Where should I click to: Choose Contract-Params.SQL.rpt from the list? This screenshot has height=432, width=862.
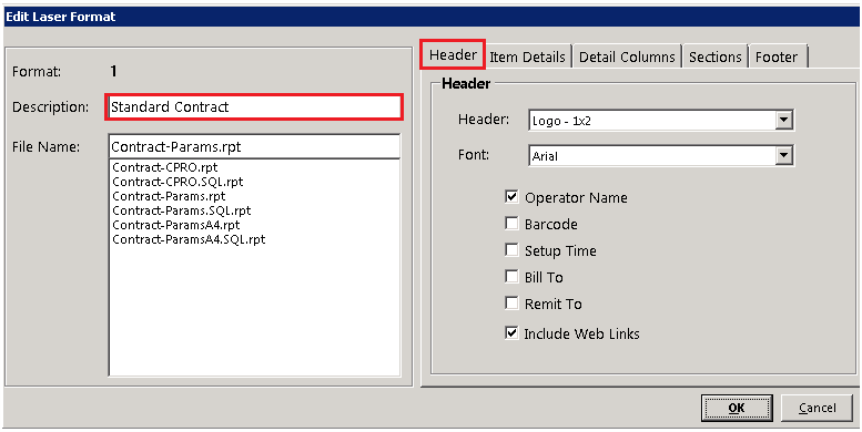click(x=181, y=211)
